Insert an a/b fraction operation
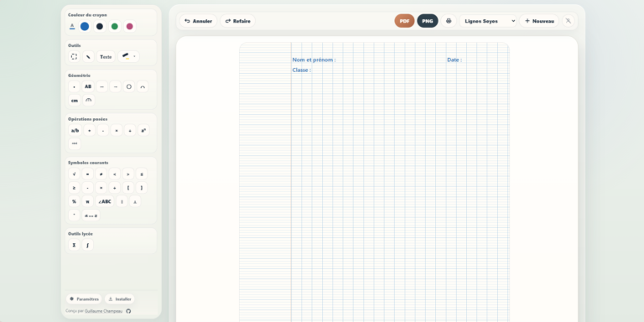This screenshot has height=322, width=644. pyautogui.click(x=75, y=130)
